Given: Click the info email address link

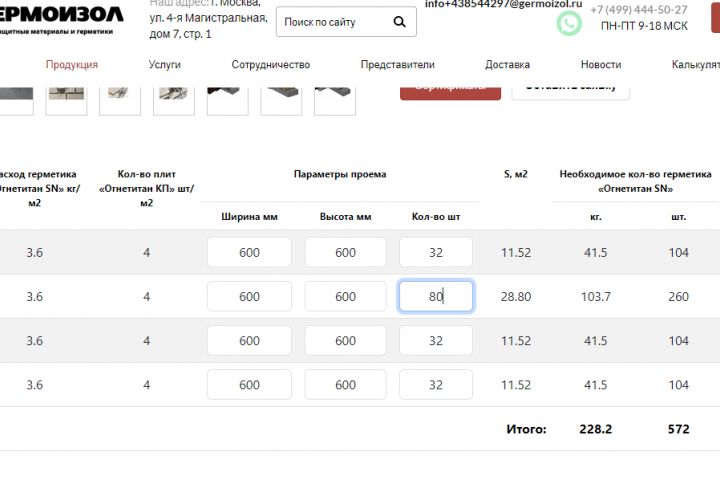Looking at the screenshot, I should pos(503,4).
